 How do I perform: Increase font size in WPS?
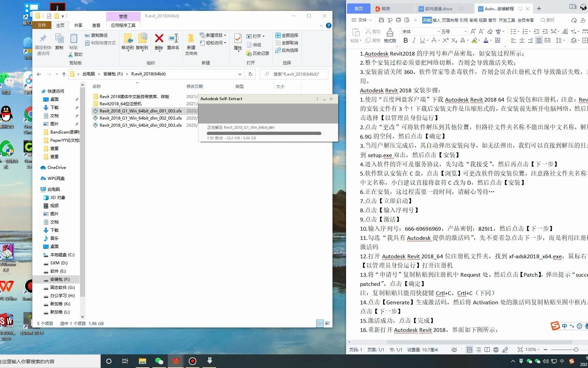point(473,31)
